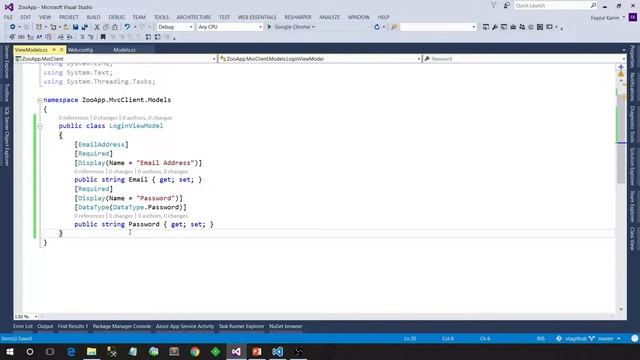Open File Explorer from the taskbar

click(x=91, y=351)
